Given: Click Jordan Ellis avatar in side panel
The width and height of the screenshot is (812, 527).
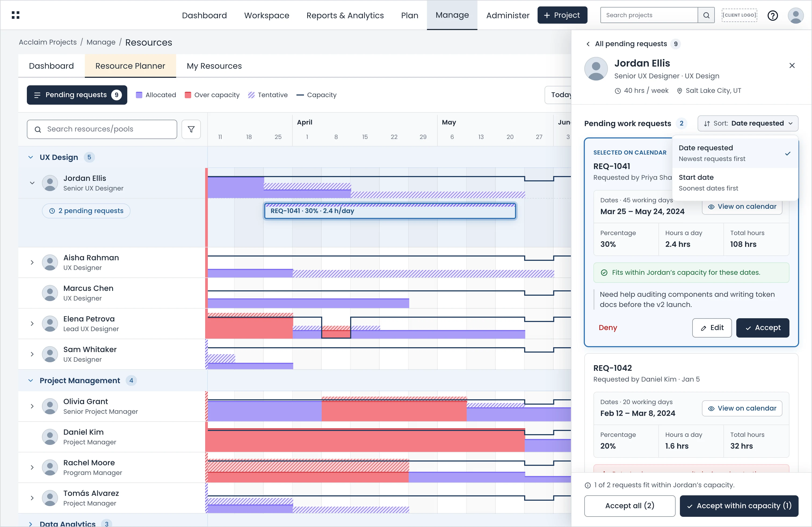Looking at the screenshot, I should pyautogui.click(x=596, y=68).
